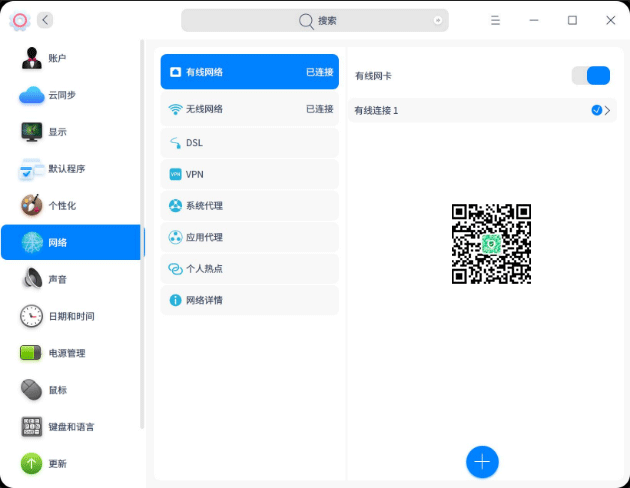630x488 pixels.
Task: Click the 键盘和语言 keyboard icon
Action: pos(32,427)
